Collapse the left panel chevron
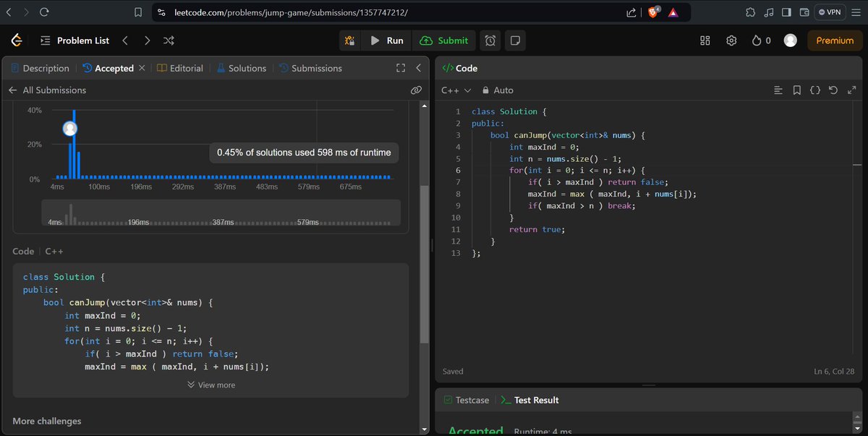868x436 pixels. [418, 68]
